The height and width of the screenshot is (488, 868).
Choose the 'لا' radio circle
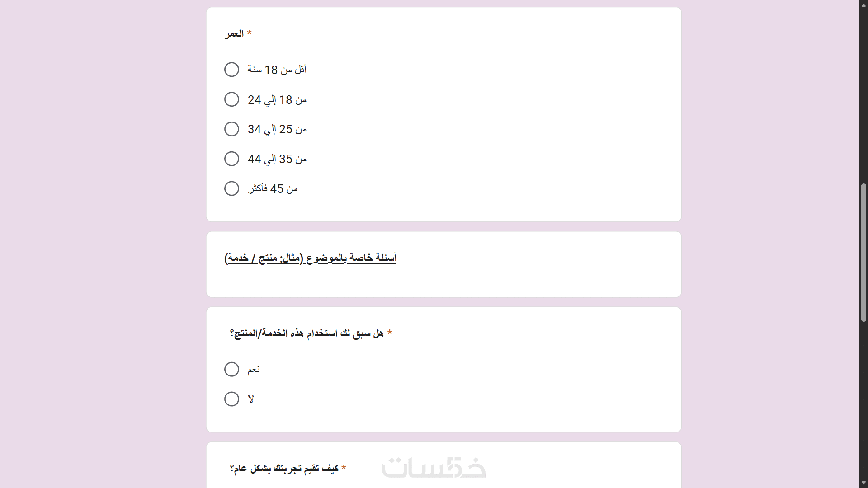pyautogui.click(x=231, y=399)
